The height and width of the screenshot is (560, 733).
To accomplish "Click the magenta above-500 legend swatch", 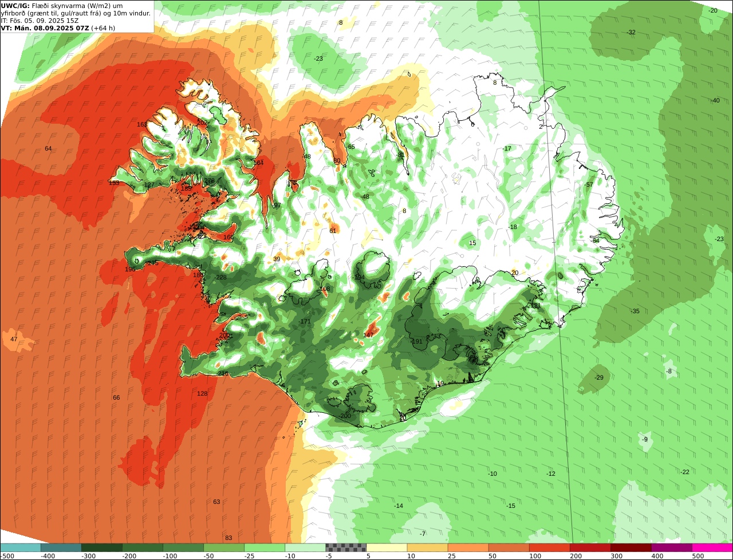I will [x=712, y=547].
